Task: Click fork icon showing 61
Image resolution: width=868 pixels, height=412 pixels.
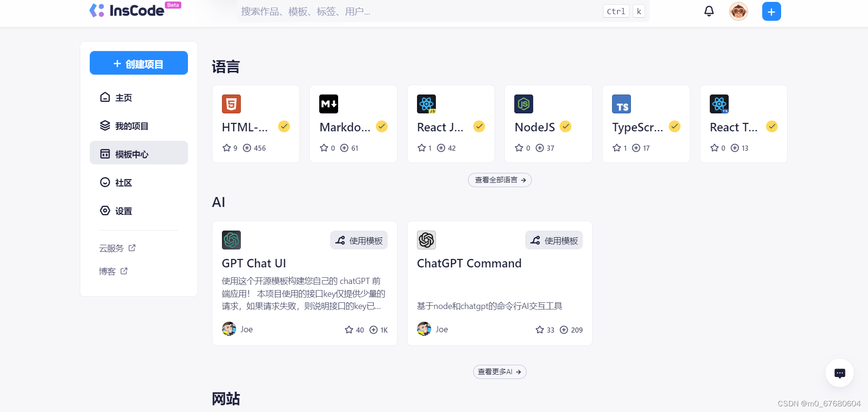Action: click(344, 148)
